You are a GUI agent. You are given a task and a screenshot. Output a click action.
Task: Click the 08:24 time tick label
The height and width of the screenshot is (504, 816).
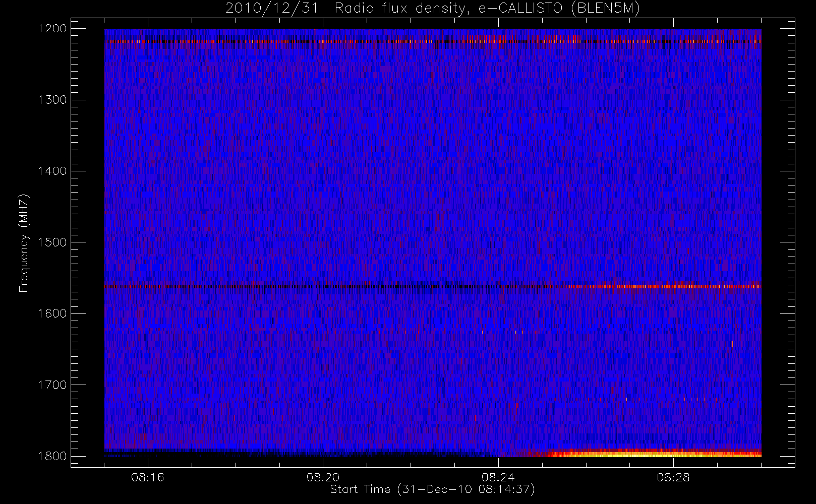[x=498, y=477]
